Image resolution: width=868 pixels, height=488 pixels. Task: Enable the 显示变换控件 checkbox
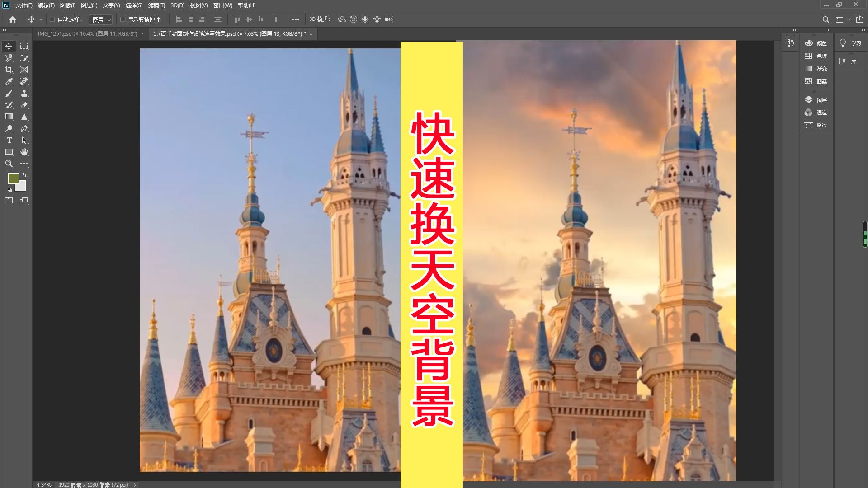[x=123, y=19]
